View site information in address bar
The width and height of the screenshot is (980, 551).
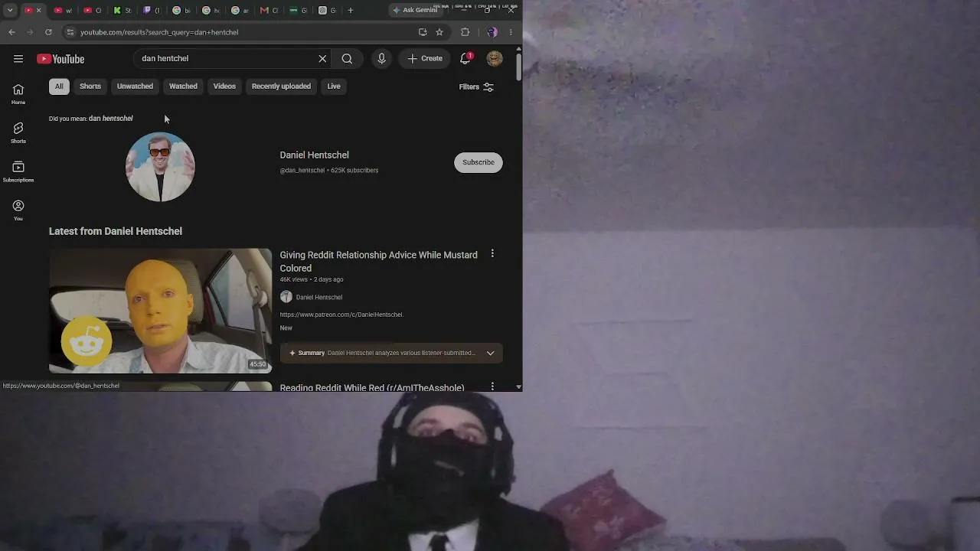(70, 32)
